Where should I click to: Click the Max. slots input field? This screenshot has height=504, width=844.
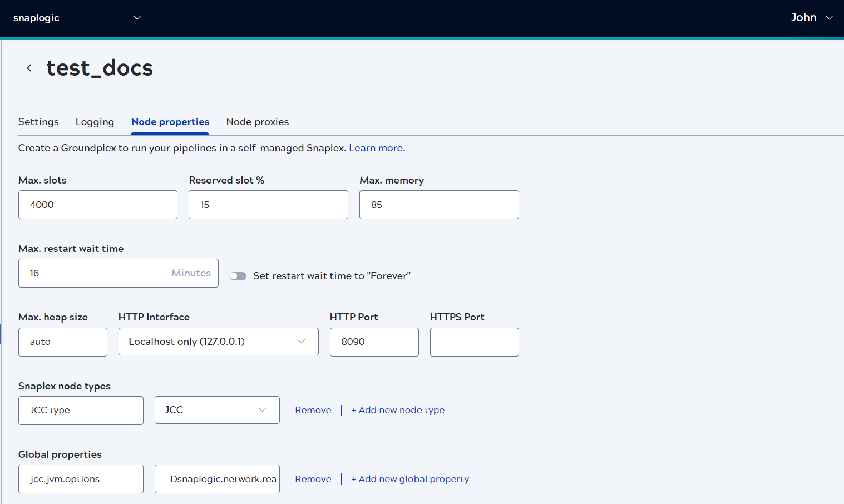point(97,204)
